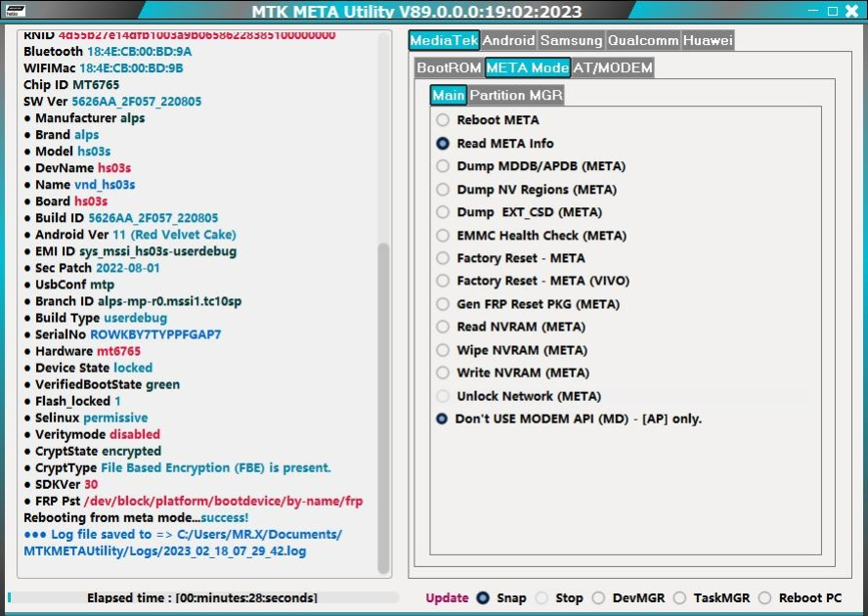Click the Veritymode disabled line
Viewport: 868px width, 616px height.
93,434
